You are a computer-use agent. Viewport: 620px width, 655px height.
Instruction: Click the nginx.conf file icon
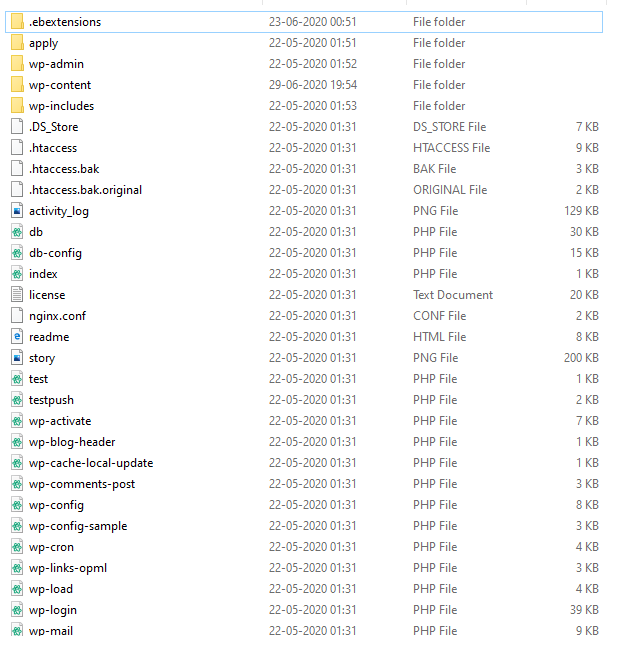click(x=17, y=315)
